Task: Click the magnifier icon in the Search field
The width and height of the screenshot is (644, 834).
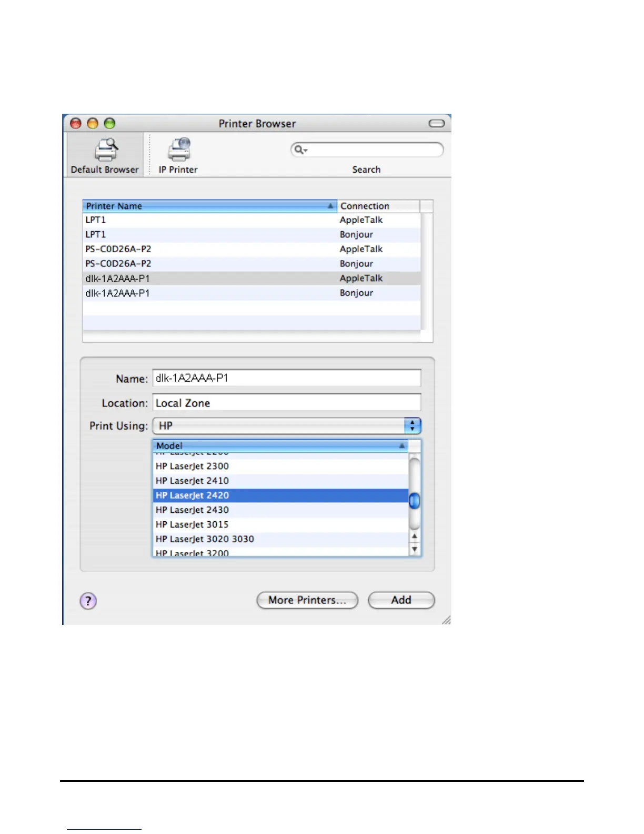Action: click(x=300, y=150)
